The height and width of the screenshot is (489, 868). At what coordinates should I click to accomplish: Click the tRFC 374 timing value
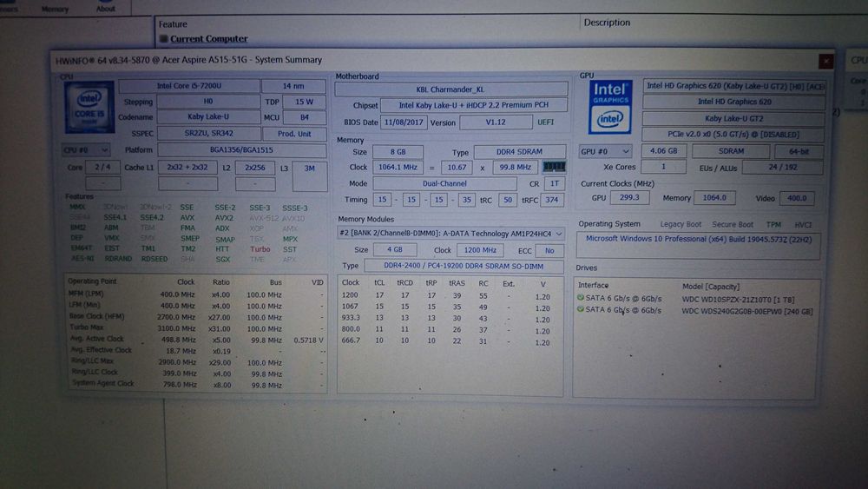click(x=552, y=200)
